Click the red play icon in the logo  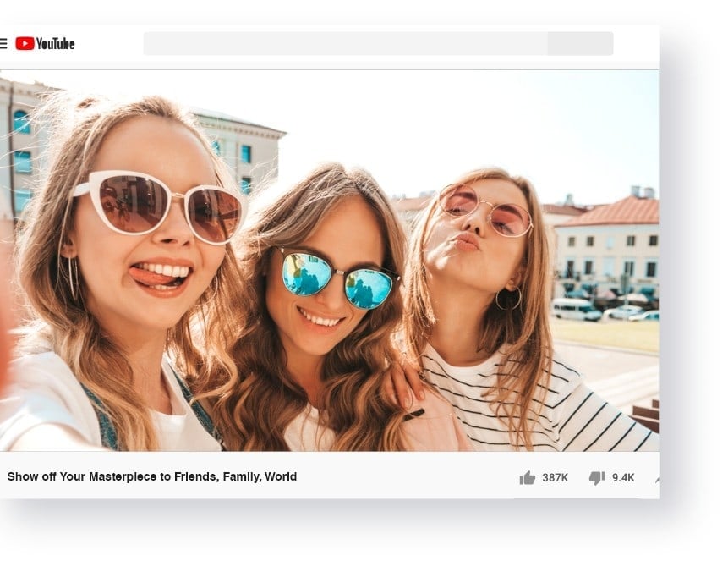(x=26, y=43)
